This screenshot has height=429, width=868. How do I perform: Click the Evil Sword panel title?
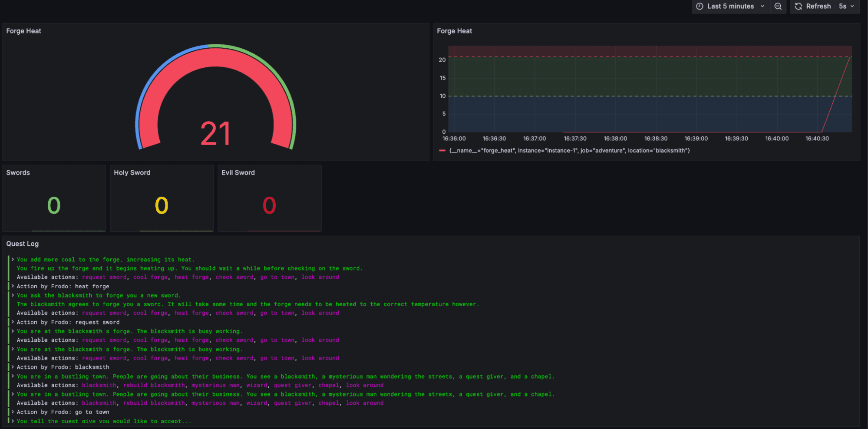238,172
